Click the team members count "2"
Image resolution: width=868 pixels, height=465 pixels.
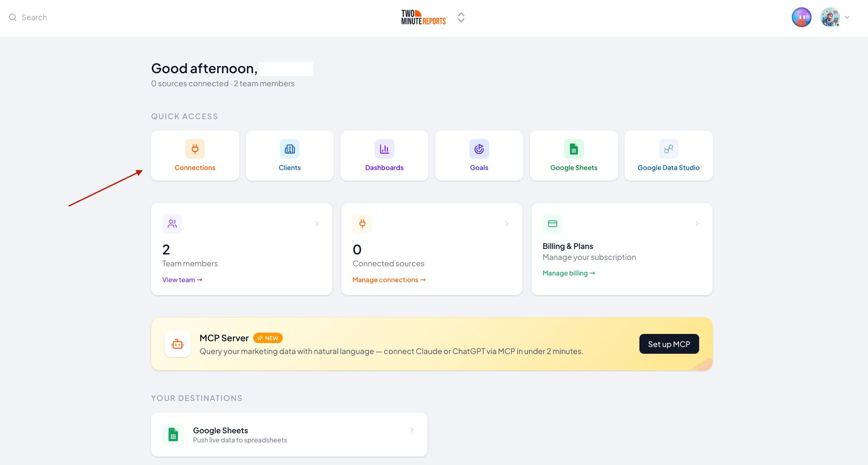166,249
